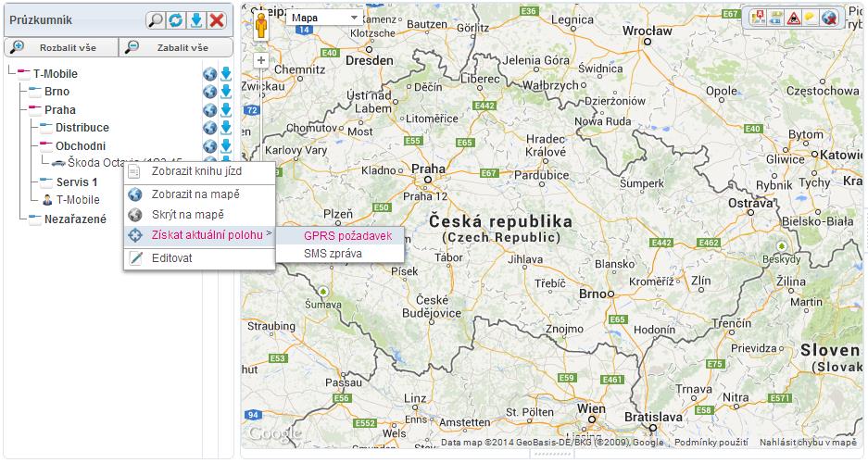Expand all nodes with Rozbalit vše

(61, 47)
